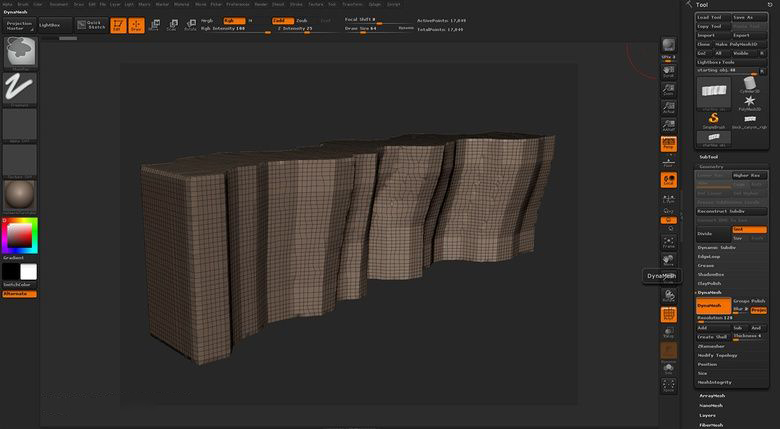Open the current brush thumbnail
Viewport: 780px width, 429px height.
coord(20,50)
